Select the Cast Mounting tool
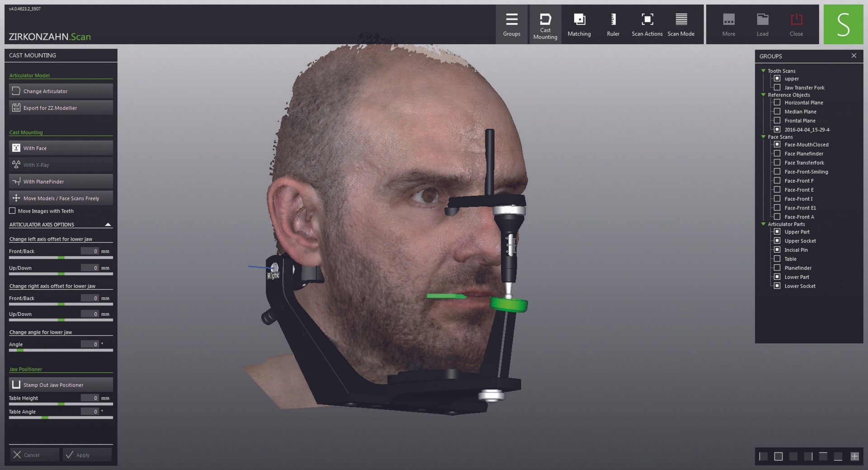The width and height of the screenshot is (868, 470). [545, 23]
